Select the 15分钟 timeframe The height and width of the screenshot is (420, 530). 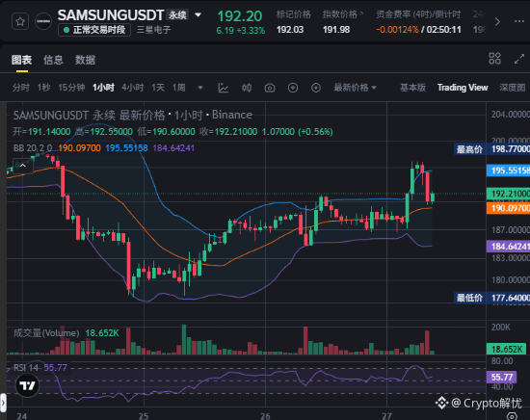(x=71, y=88)
